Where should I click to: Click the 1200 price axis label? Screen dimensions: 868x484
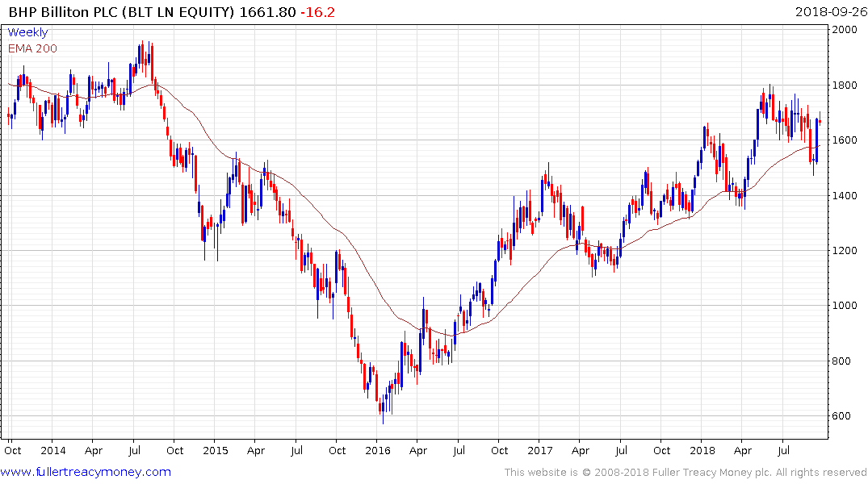coord(845,251)
